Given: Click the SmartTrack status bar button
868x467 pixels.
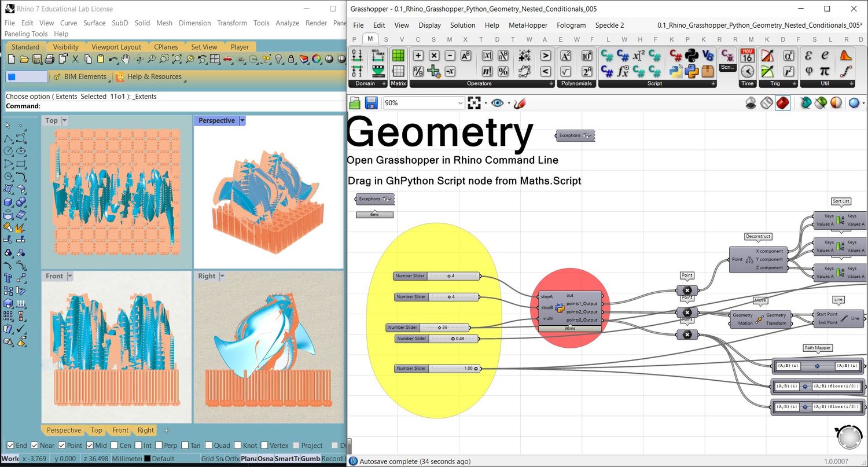Looking at the screenshot, I should pyautogui.click(x=288, y=459).
